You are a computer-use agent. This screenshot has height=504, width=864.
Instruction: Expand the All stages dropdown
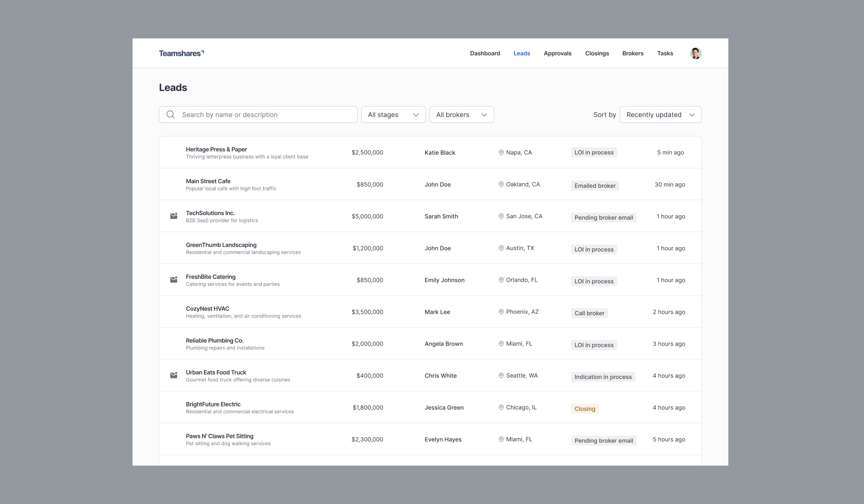pyautogui.click(x=393, y=115)
